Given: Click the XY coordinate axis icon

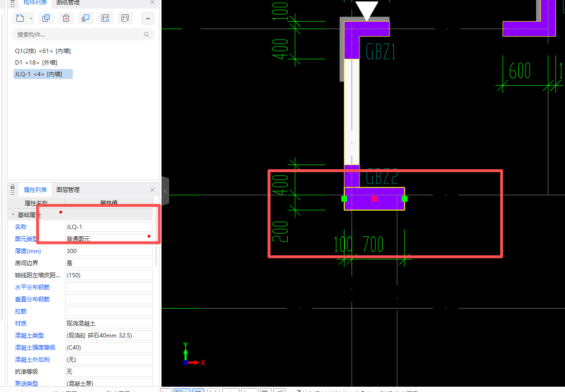Looking at the screenshot, I should (x=194, y=354).
